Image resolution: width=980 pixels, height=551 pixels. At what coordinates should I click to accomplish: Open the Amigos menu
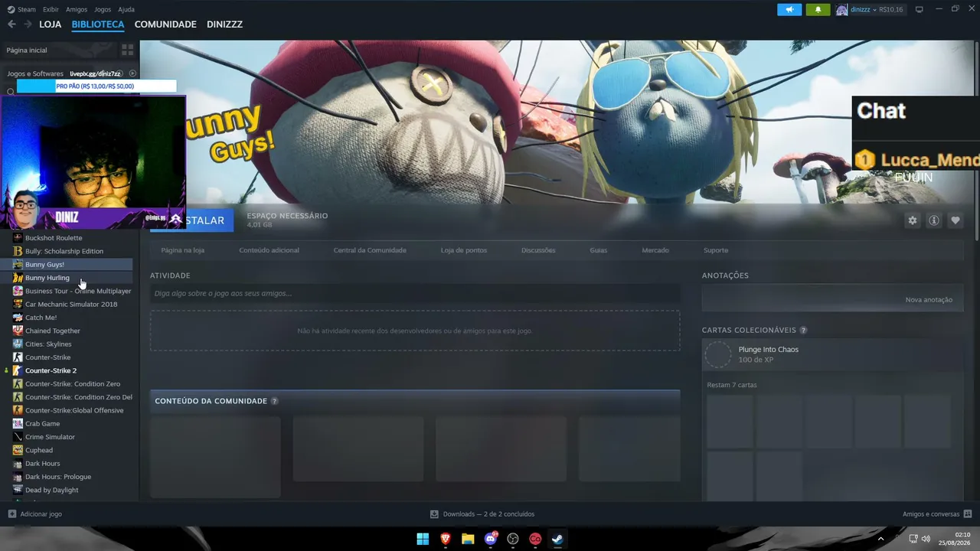pos(77,9)
